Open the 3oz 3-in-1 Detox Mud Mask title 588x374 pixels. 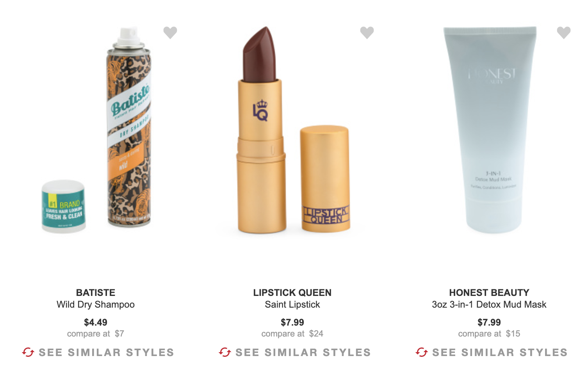489,305
